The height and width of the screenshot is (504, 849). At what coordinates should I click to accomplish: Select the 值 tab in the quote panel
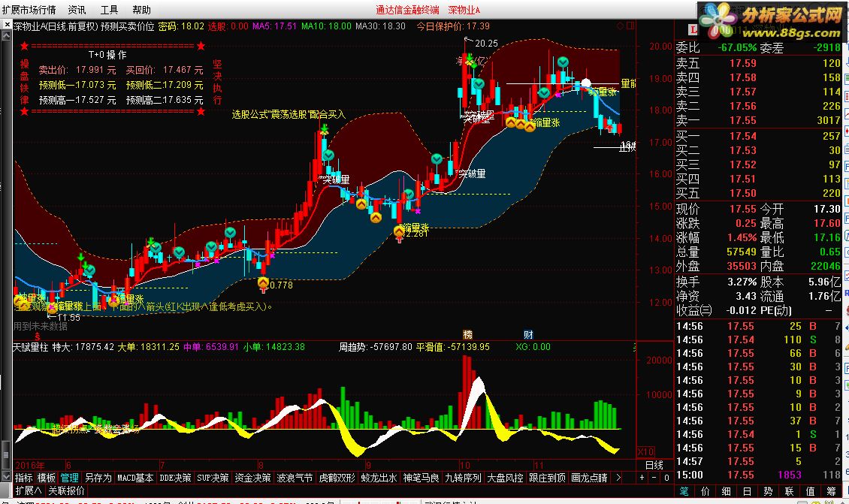point(811,491)
